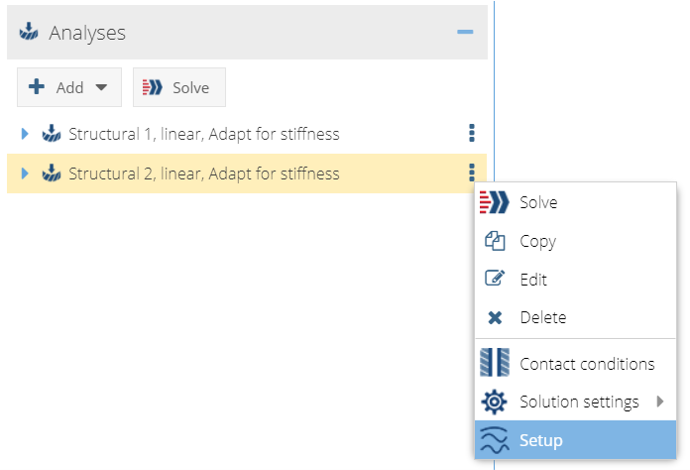Image resolution: width=690 pixels, height=470 pixels.
Task: Click the Solve button in toolbar
Action: click(x=179, y=87)
